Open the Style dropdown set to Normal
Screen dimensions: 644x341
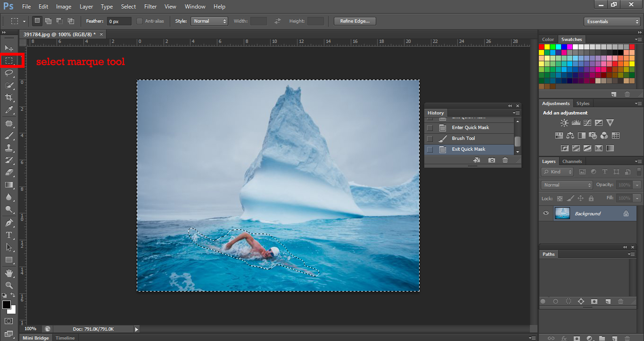point(209,21)
